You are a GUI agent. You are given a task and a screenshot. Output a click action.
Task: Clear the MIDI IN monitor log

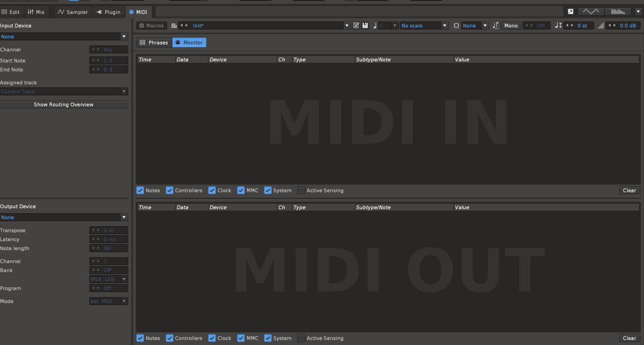(629, 190)
